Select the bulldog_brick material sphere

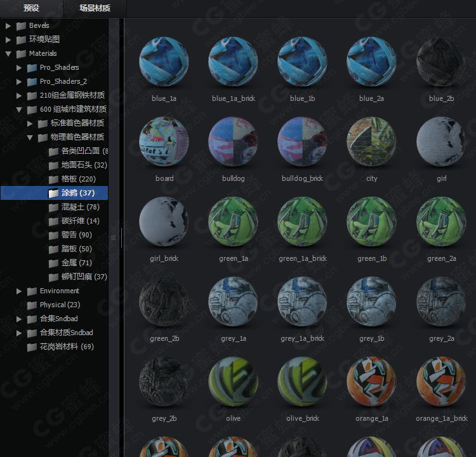tap(302, 142)
